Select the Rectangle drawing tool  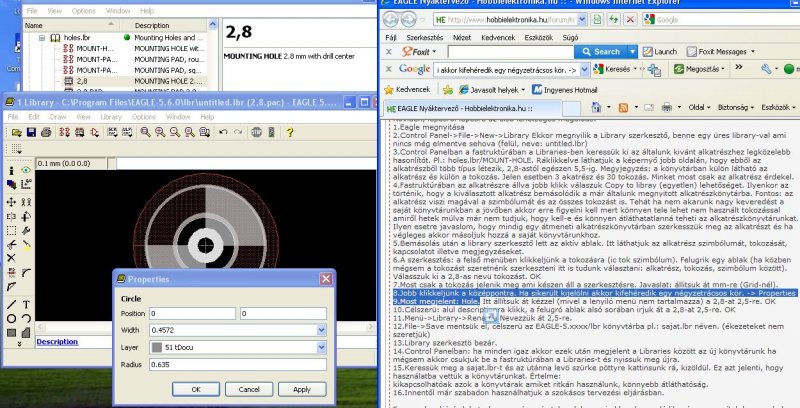click(11, 333)
